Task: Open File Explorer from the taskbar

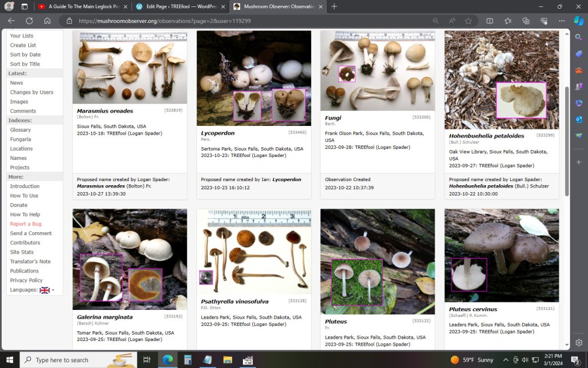Action: click(227, 360)
